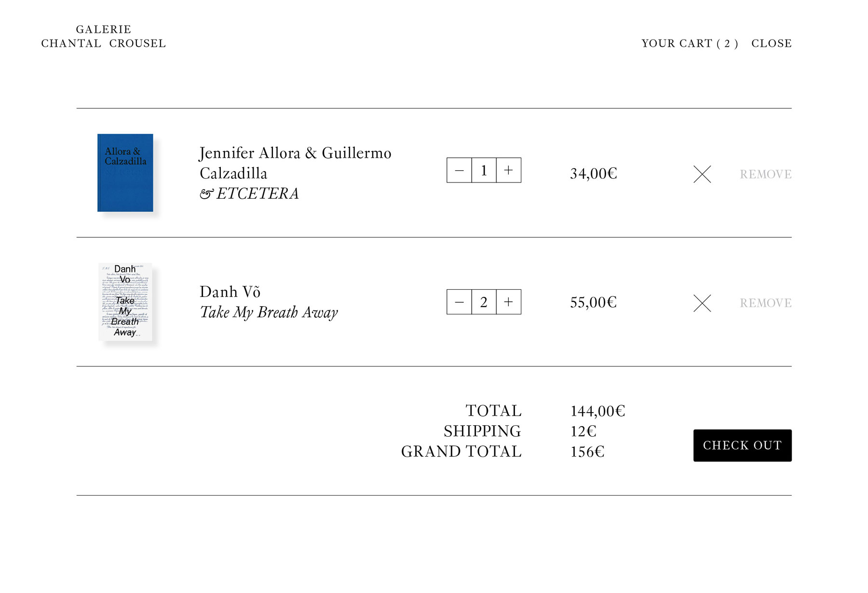
Task: Decrease quantity of Take My Breath Away
Action: click(x=459, y=302)
